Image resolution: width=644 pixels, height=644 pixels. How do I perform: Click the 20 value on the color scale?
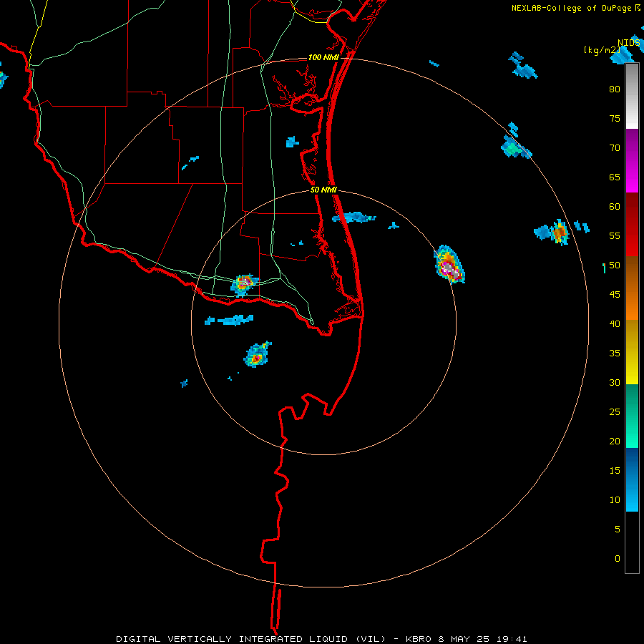(x=615, y=441)
